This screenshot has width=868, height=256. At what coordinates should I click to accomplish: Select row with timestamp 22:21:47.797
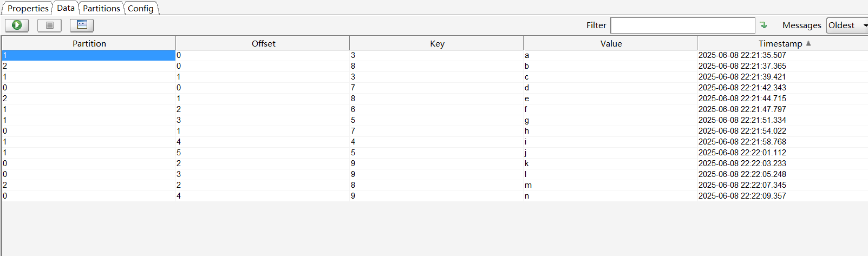point(742,109)
